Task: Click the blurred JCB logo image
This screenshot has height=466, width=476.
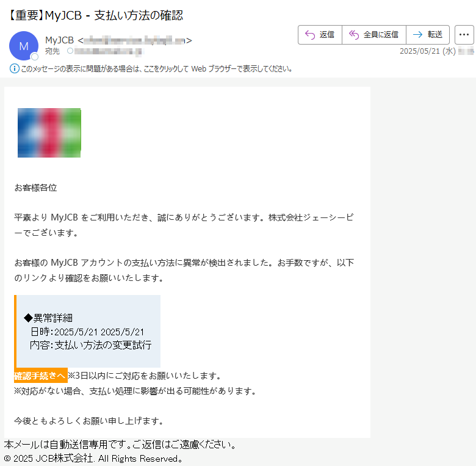Action: click(49, 133)
